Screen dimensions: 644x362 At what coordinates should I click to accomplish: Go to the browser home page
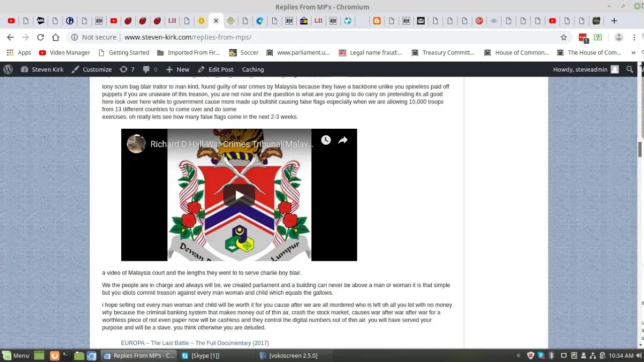[x=55, y=37]
